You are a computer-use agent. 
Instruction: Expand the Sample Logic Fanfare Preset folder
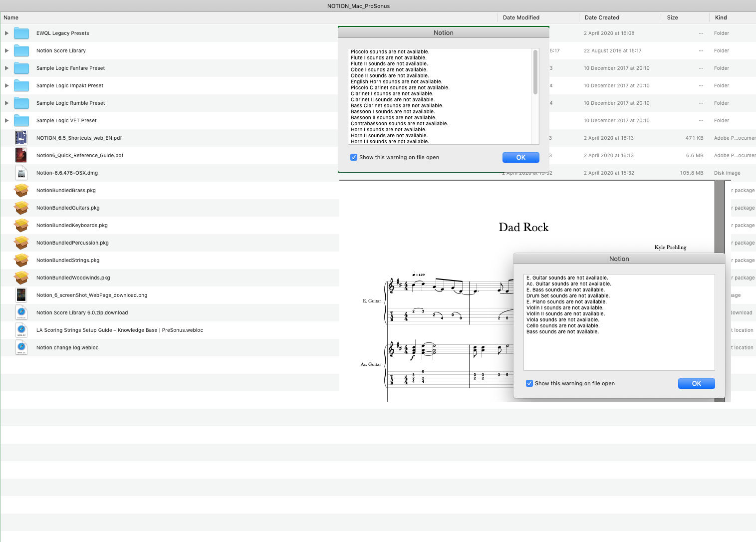(x=6, y=68)
